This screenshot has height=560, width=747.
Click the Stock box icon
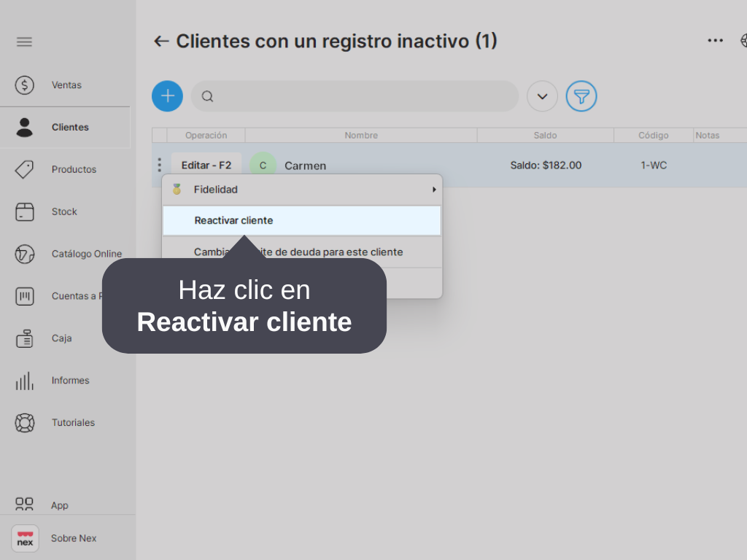pos(24,212)
